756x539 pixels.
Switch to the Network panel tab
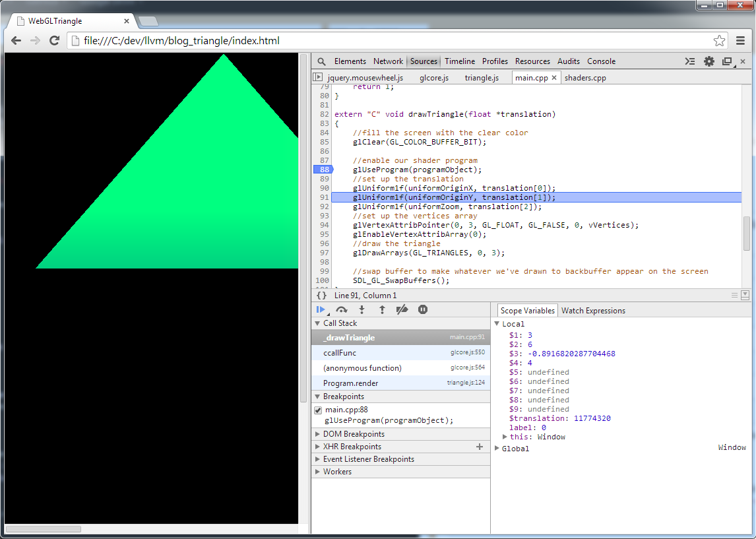point(388,61)
